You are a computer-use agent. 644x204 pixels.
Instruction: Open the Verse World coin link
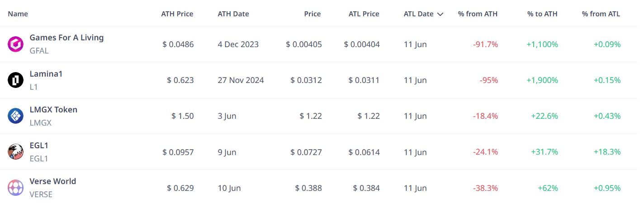click(x=53, y=181)
